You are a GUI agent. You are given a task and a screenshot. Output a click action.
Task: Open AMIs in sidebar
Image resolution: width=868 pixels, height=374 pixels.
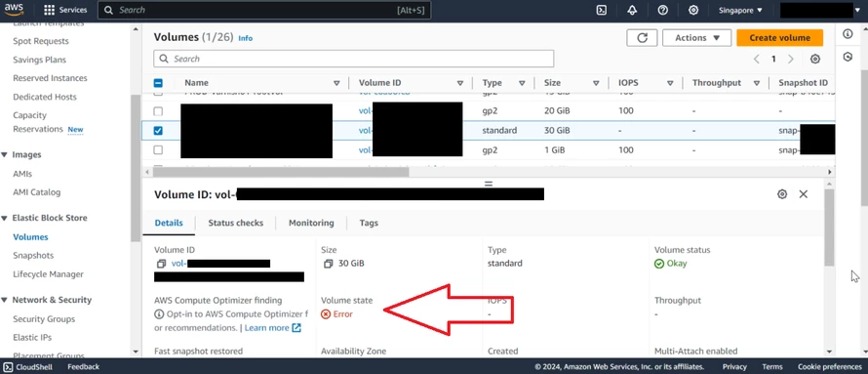coord(22,174)
